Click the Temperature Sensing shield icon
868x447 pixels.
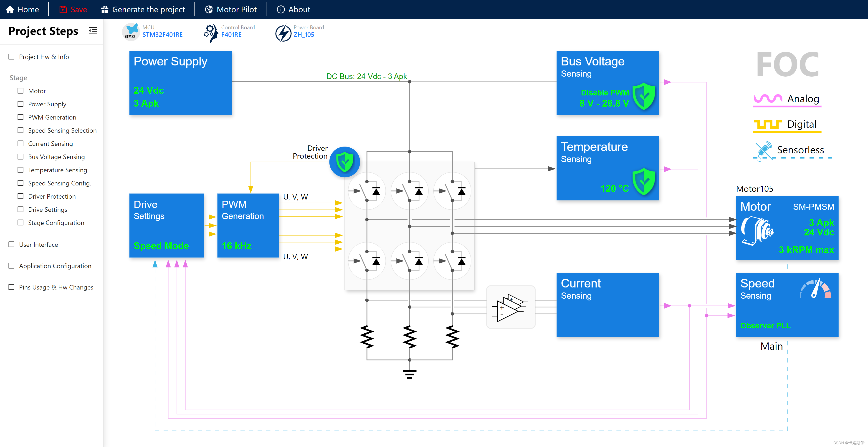(x=644, y=182)
